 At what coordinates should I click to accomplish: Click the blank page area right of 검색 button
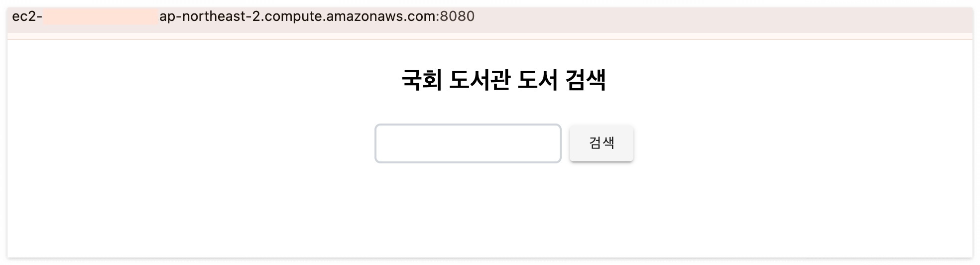pos(802,143)
